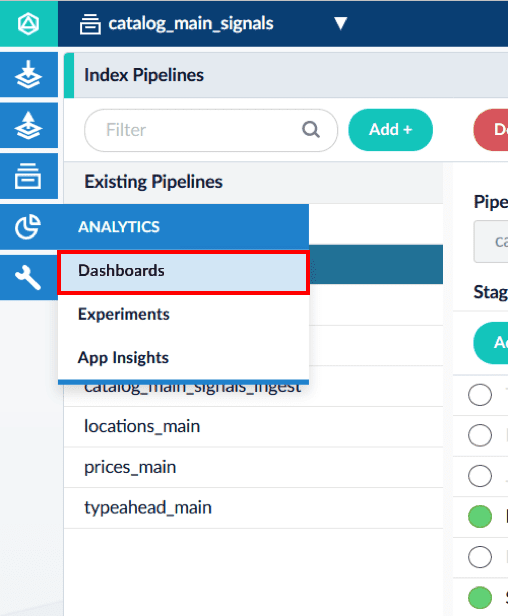Open the Analytics pie chart icon

pyautogui.click(x=28, y=227)
